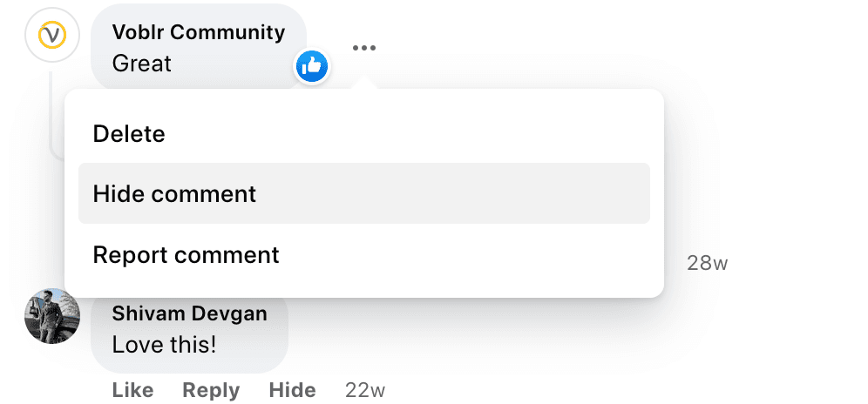This screenshot has height=404, width=868.
Task: Click the Shivam Devgan name link
Action: click(x=189, y=313)
